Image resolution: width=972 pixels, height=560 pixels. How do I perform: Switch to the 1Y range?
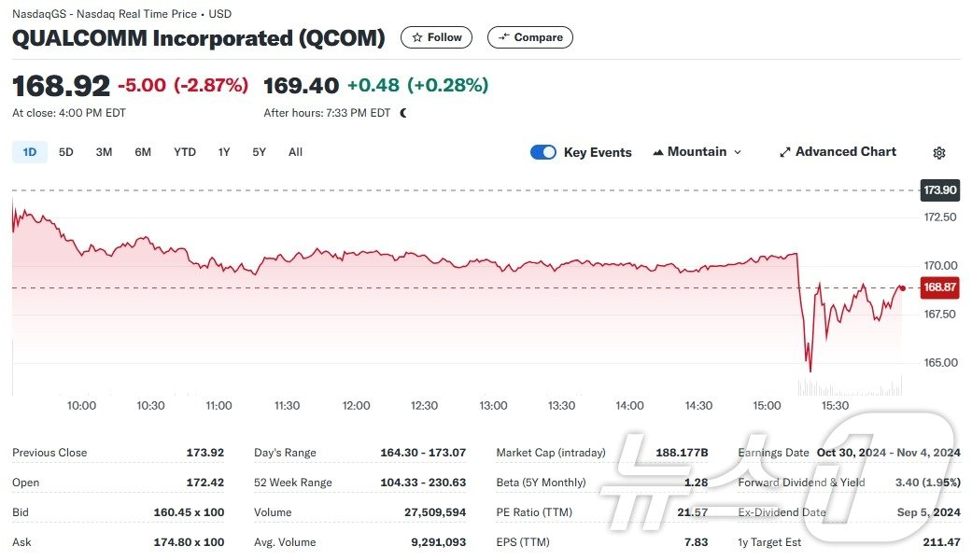(x=224, y=152)
